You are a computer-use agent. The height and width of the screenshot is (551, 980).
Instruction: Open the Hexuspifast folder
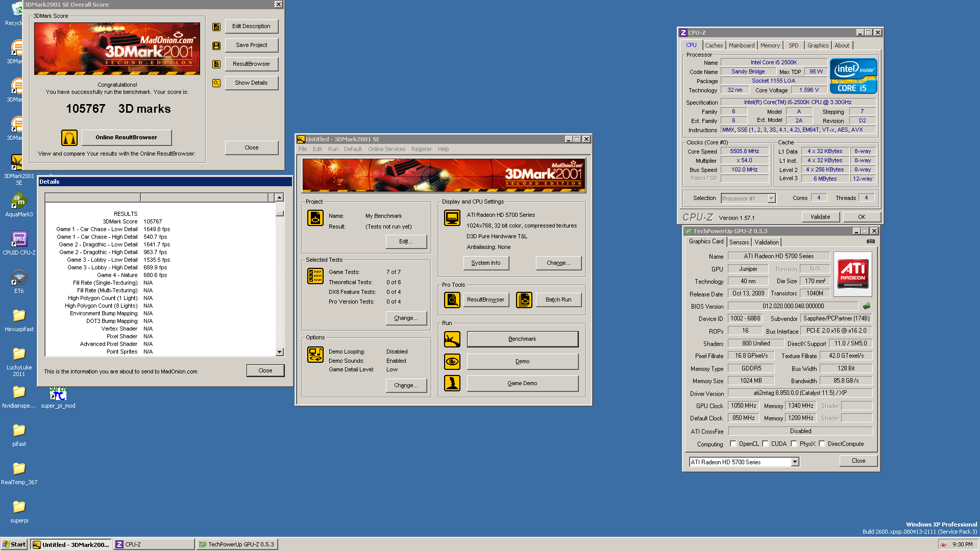[x=19, y=320]
